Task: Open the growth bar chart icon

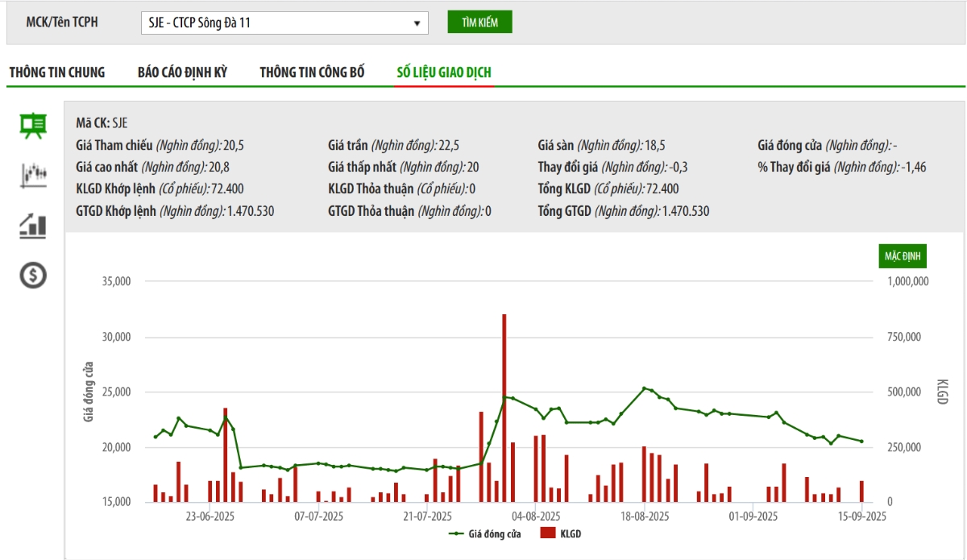Action: pos(33,226)
